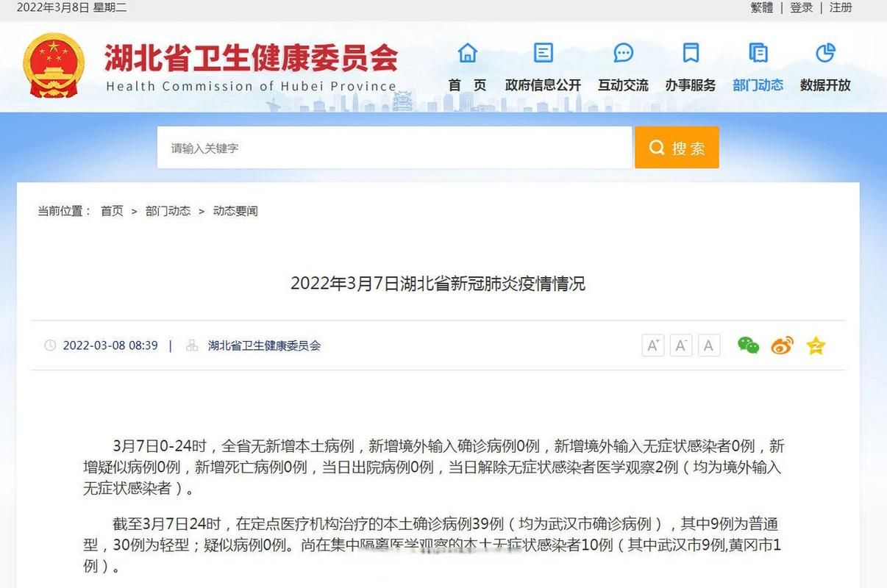Click the data open pie chart icon
This screenshot has height=588, width=887.
[x=825, y=53]
